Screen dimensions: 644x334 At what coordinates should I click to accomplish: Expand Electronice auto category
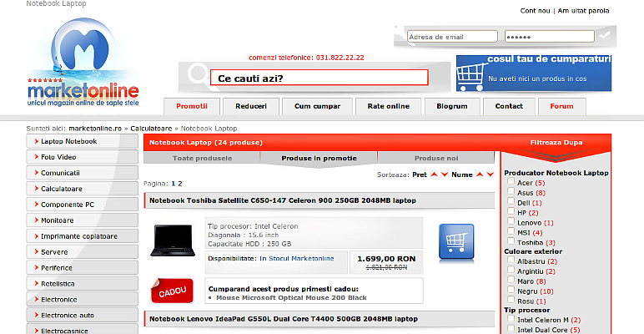tap(82, 316)
